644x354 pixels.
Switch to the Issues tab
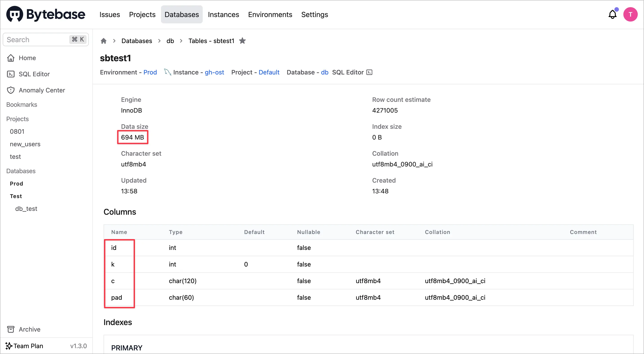point(109,15)
